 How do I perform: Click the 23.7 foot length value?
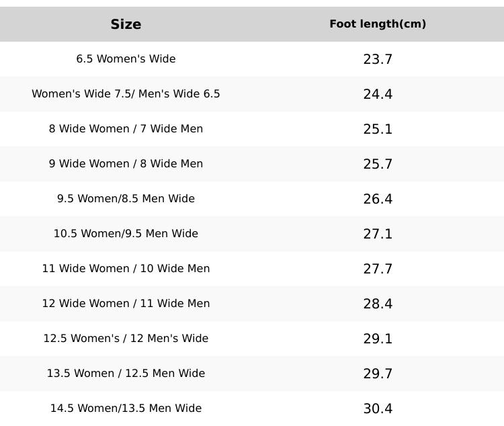point(378,59)
